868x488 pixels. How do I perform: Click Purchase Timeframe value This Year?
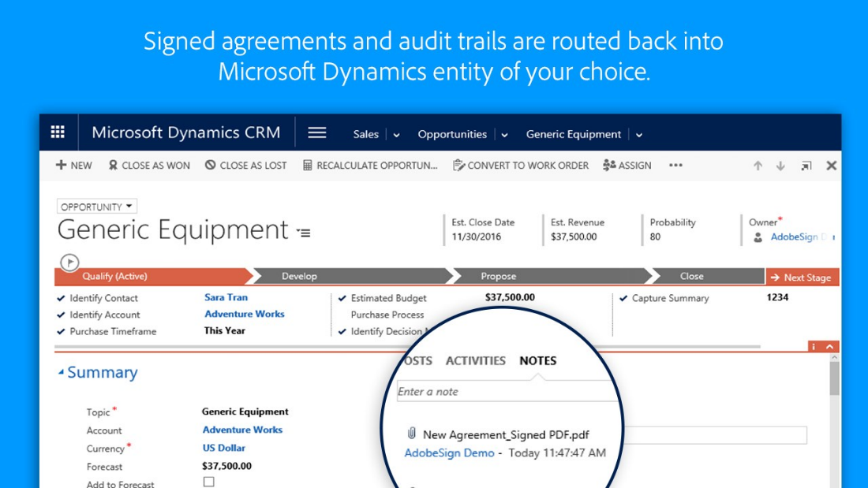[x=224, y=330]
